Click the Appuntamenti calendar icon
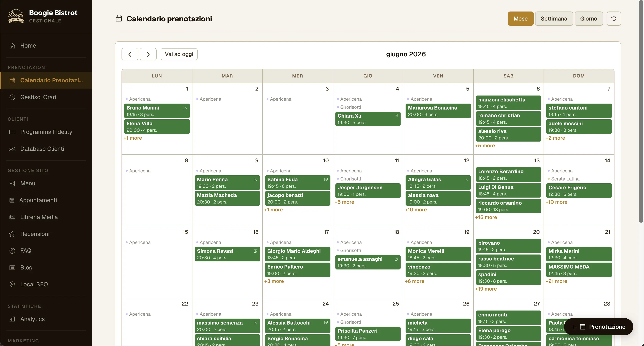The image size is (644, 346). 12,200
